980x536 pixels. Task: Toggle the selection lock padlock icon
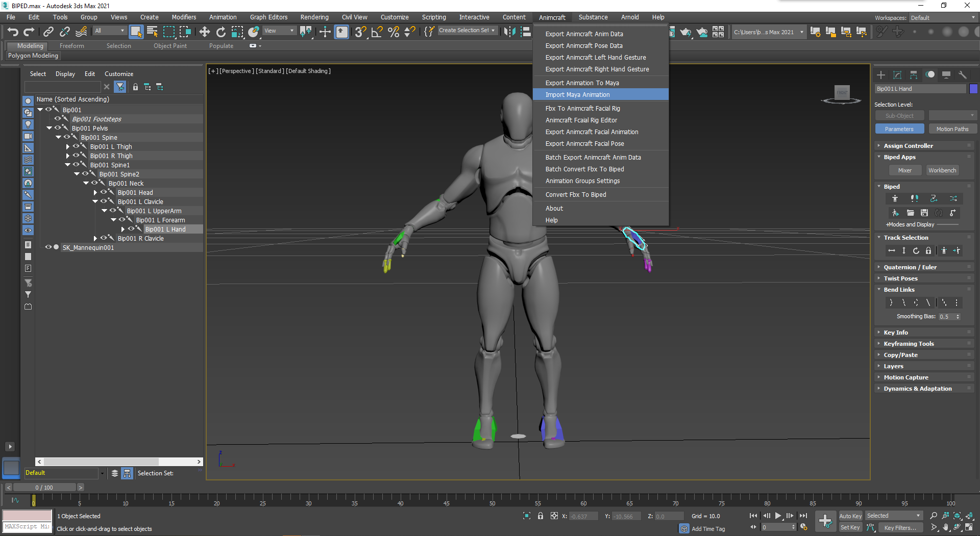pos(540,516)
